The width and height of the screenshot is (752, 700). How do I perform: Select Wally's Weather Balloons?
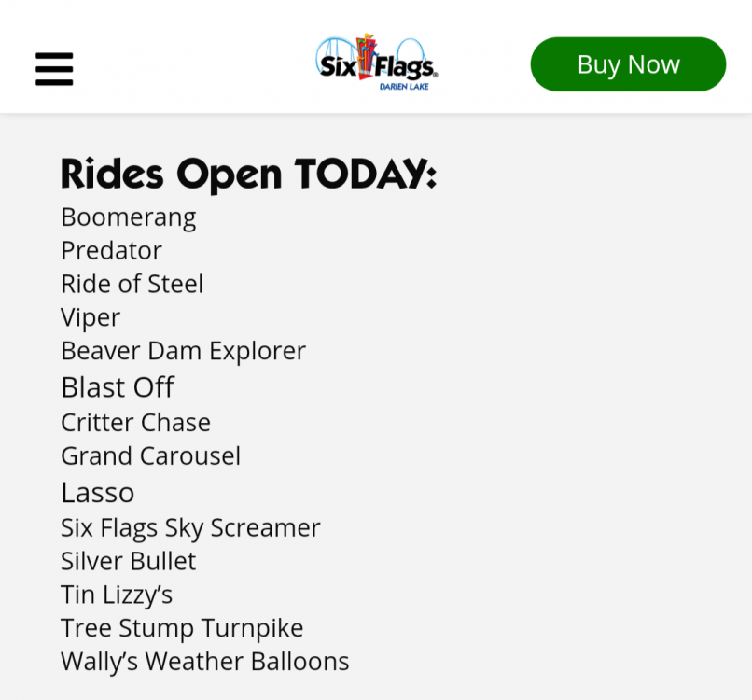coord(205,662)
